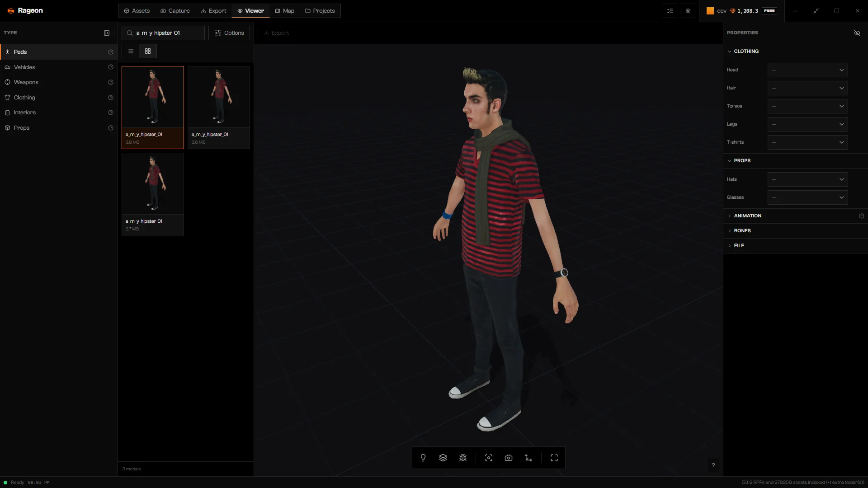Expand the Bones section

pos(795,231)
